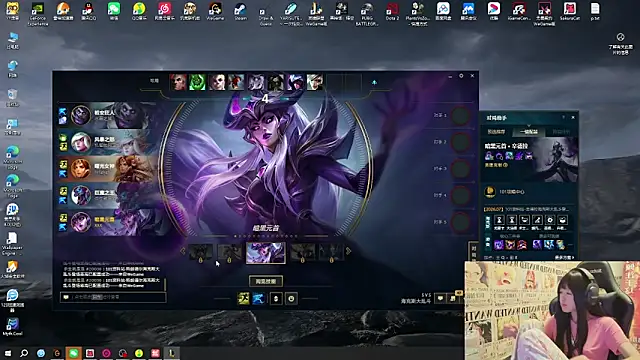Change the blue Mark summoner spell slot

pyautogui.click(x=258, y=299)
